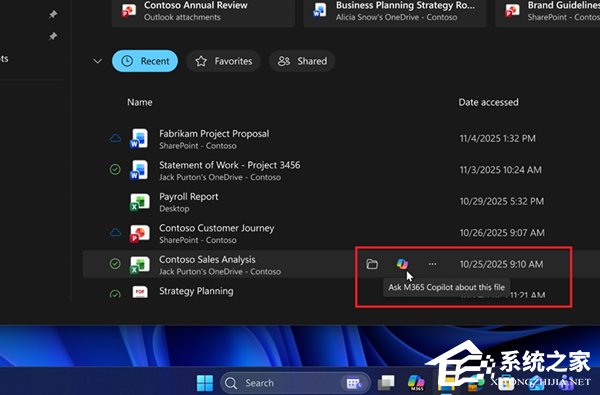Click Desktop location under Payroll Report
Viewport: 600px width, 395px height.
point(174,209)
